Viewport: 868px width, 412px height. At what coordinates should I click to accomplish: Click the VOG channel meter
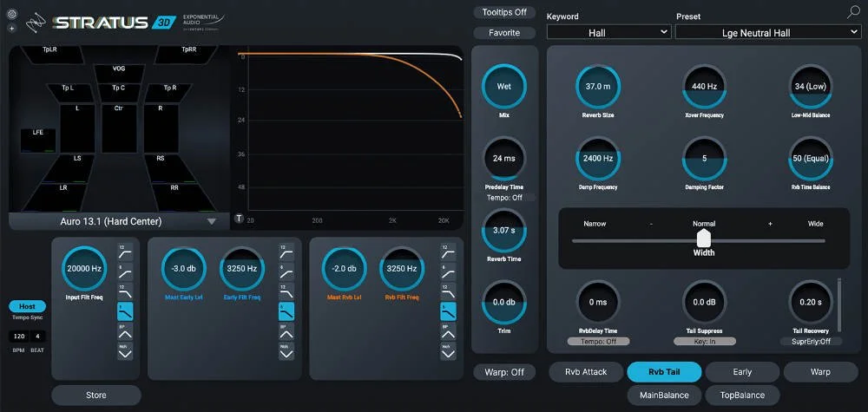pyautogui.click(x=119, y=74)
